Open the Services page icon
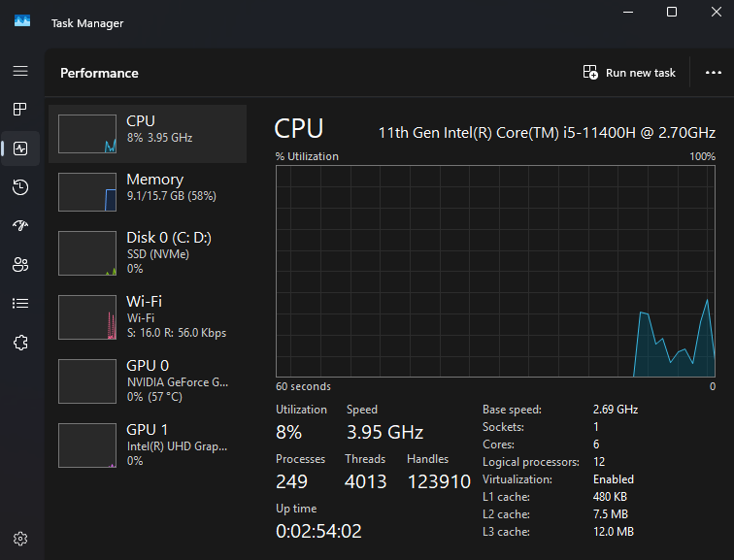Image resolution: width=734 pixels, height=560 pixels. tap(20, 342)
